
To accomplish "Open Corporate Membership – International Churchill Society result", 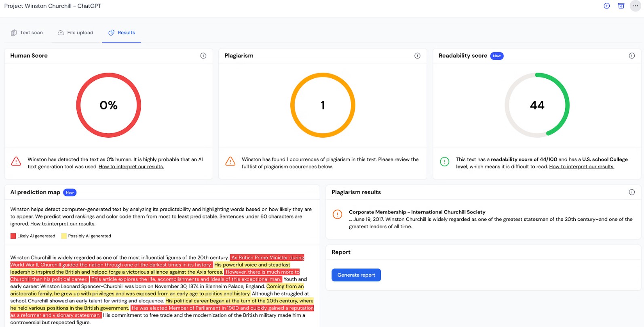I will coord(417,212).
